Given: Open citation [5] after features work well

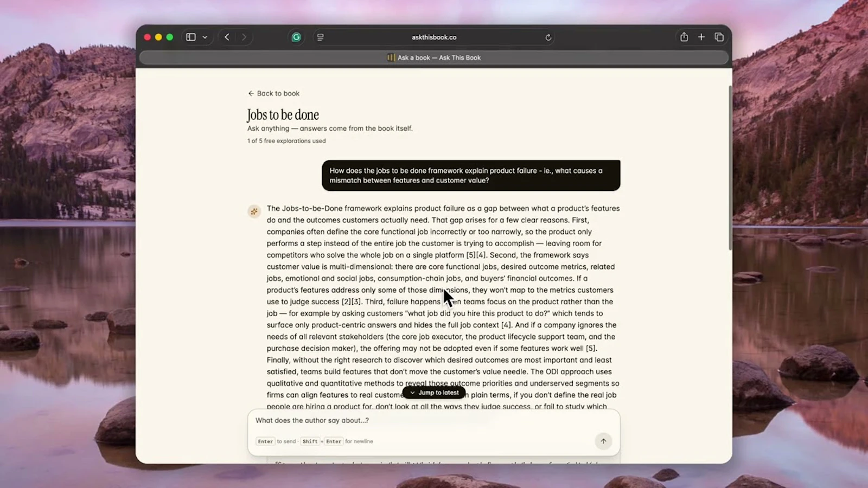Looking at the screenshot, I should (x=590, y=349).
